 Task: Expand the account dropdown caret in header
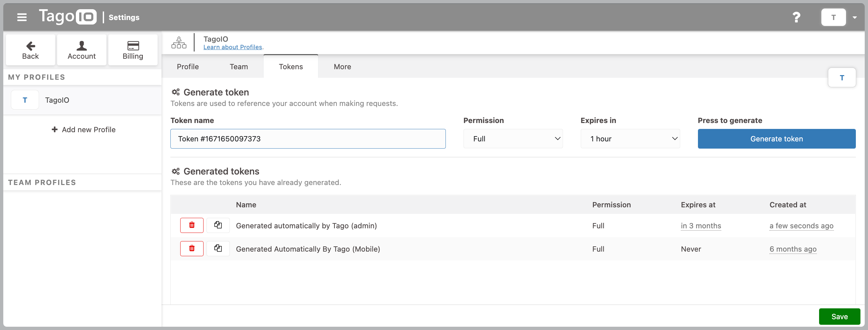pos(855,17)
